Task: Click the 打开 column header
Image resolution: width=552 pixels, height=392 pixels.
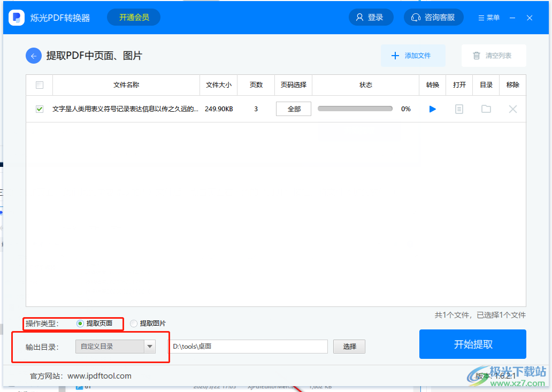Action: (459, 85)
